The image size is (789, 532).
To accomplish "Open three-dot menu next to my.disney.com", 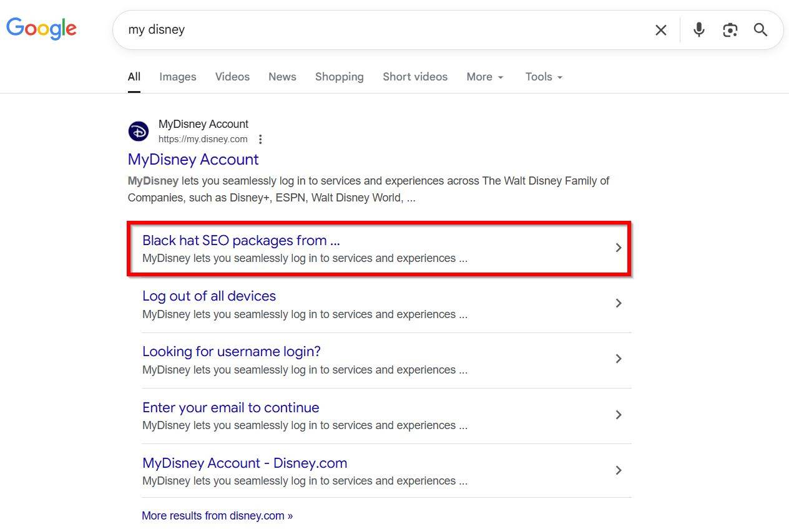I will [260, 139].
